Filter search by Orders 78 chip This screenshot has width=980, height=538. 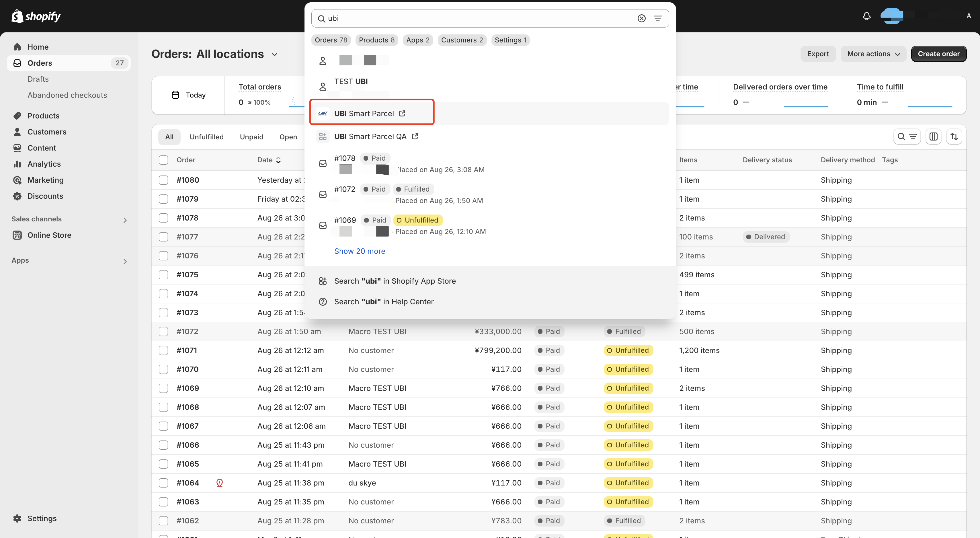click(331, 40)
